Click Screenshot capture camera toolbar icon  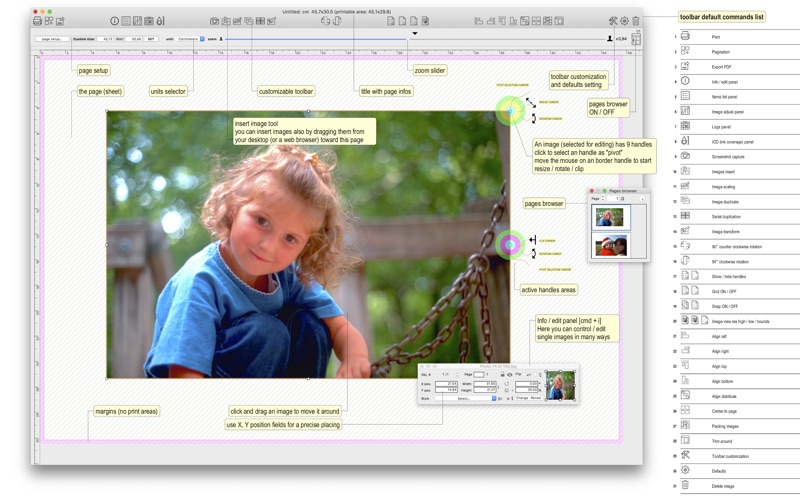214,21
